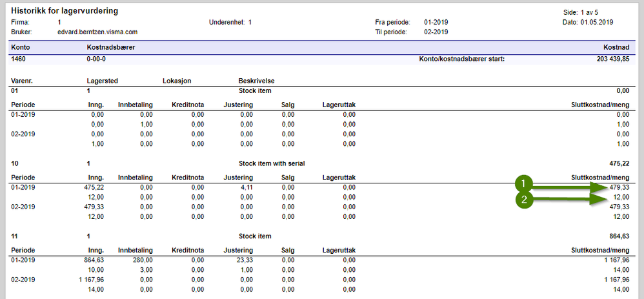
Task: Click the item 11 total cost 864,63
Action: pos(619,236)
